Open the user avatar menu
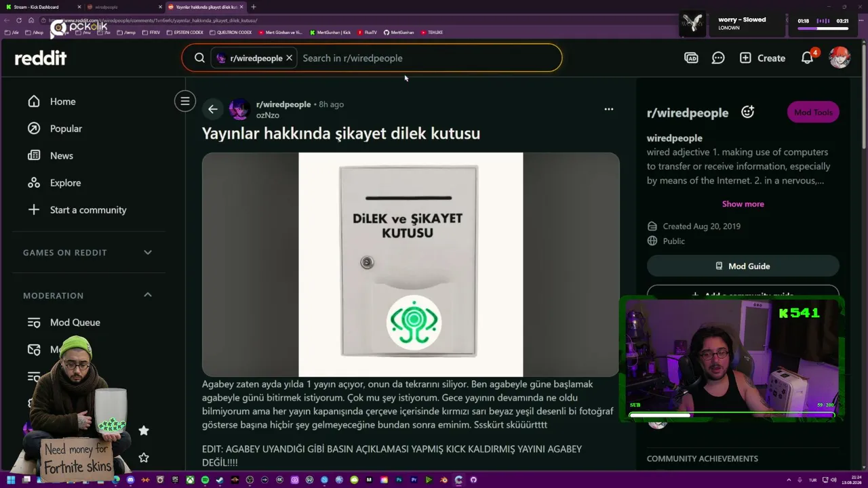 click(840, 58)
